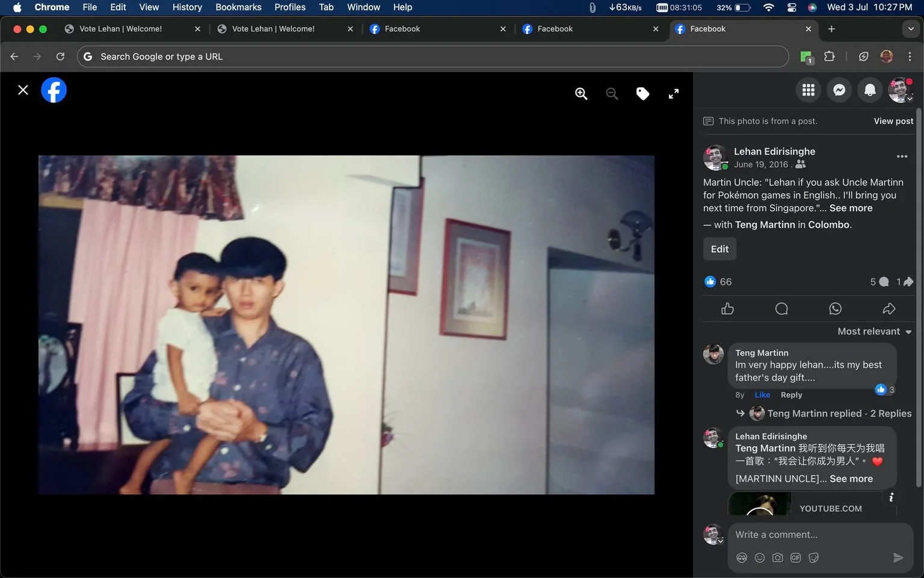Screen dimensions: 924x578
Task: Focus the URL address bar
Action: (x=433, y=57)
